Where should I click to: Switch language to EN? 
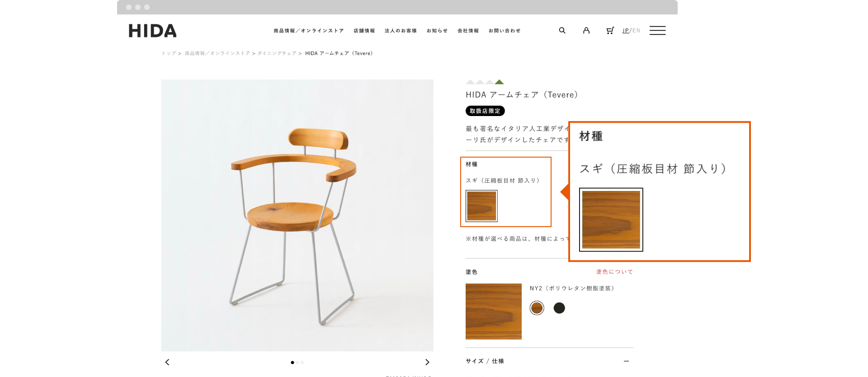[x=637, y=31]
